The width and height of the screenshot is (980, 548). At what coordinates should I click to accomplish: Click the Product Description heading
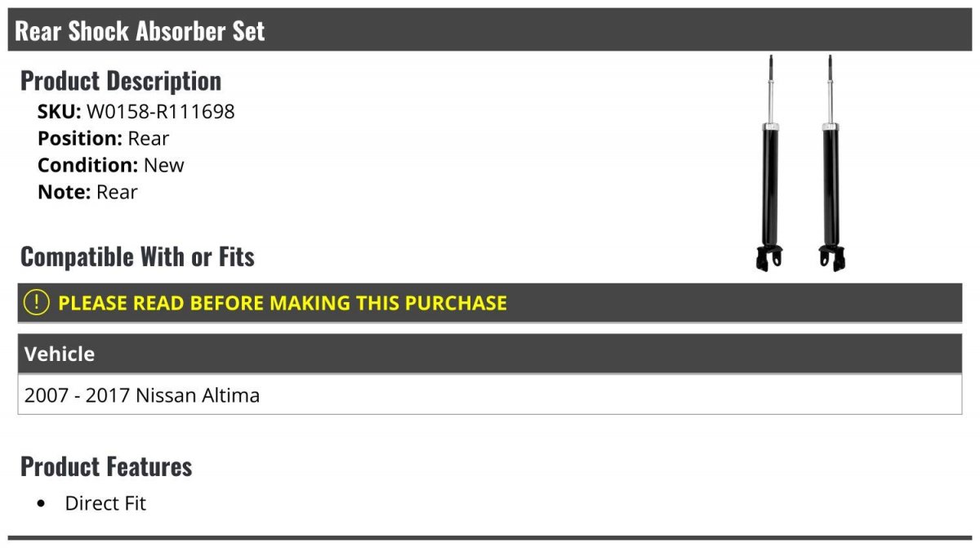121,81
